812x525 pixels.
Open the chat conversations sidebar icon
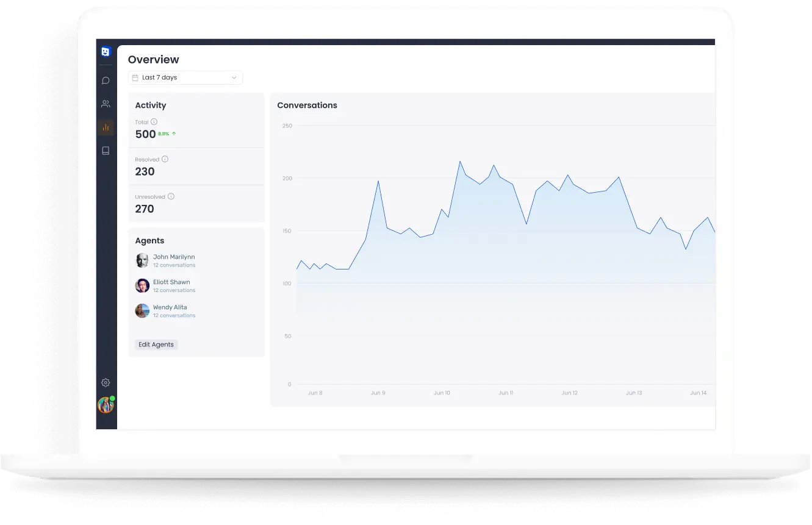pyautogui.click(x=106, y=80)
